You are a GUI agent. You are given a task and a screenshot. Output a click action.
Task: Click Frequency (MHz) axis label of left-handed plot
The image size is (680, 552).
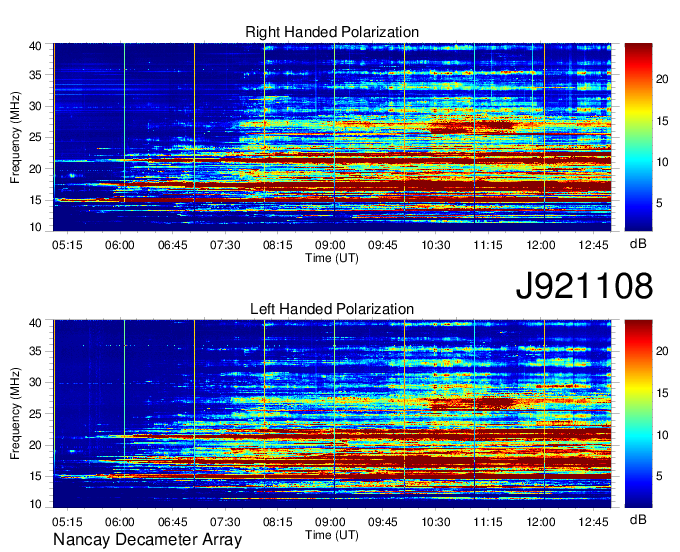point(15,414)
